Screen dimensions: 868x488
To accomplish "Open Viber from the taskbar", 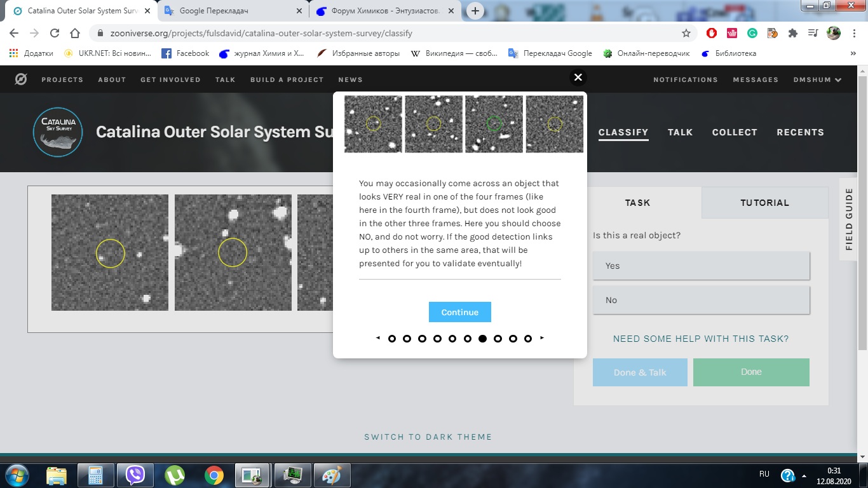I will tap(135, 475).
